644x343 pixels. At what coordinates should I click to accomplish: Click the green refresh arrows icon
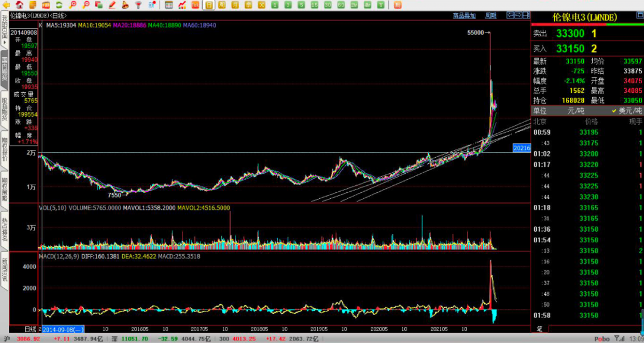pyautogui.click(x=59, y=5)
